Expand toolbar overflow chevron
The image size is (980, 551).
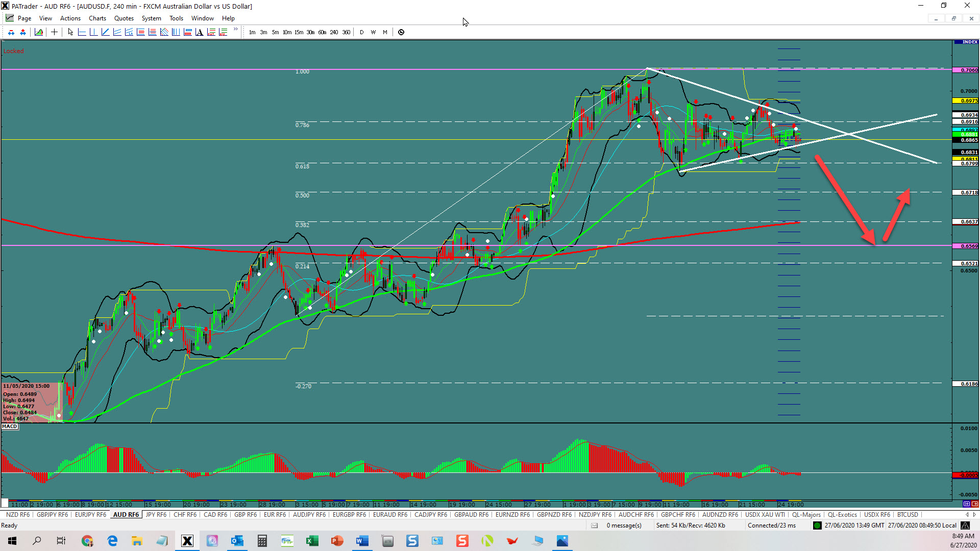(235, 30)
